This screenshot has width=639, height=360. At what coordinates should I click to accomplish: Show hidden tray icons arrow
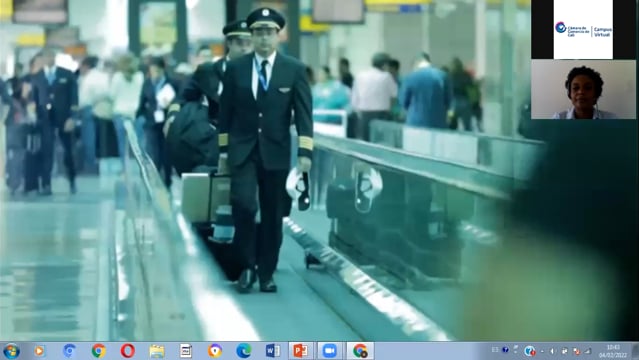click(542, 351)
